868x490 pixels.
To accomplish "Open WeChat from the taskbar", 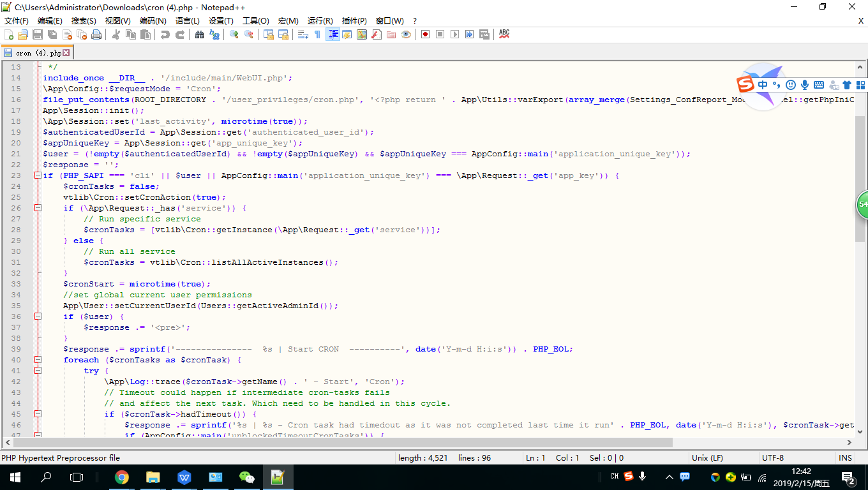I will pyautogui.click(x=246, y=477).
